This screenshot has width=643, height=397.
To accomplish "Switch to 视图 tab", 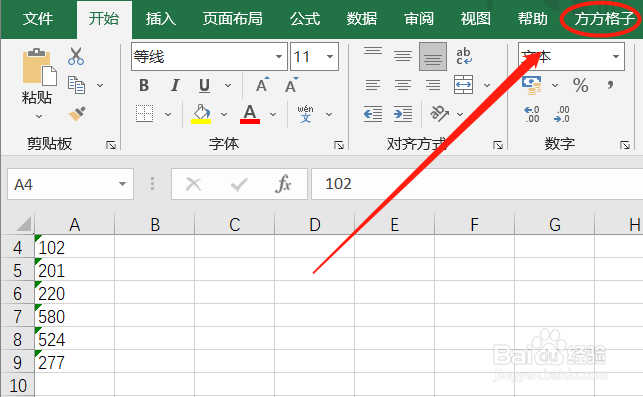I will [x=475, y=19].
